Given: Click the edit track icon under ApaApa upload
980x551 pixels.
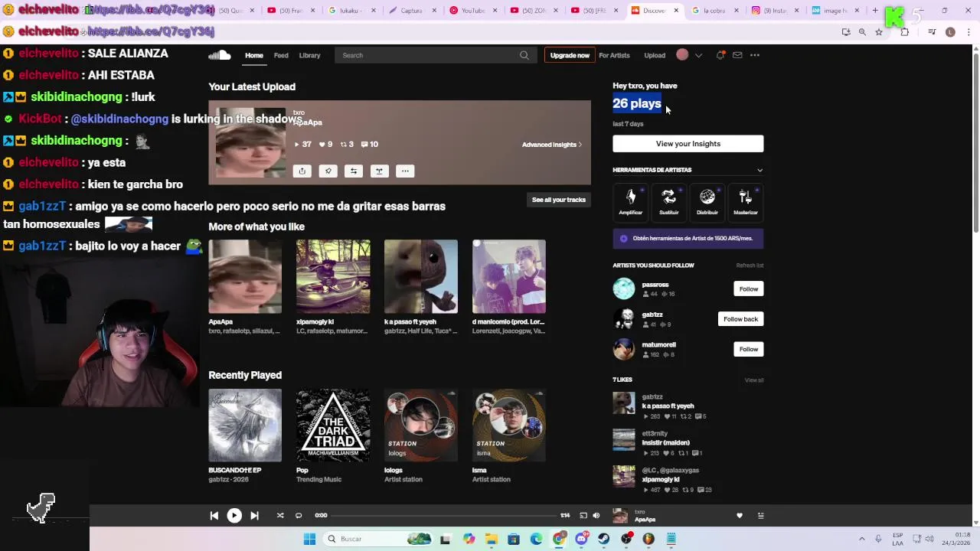Looking at the screenshot, I should [379, 171].
